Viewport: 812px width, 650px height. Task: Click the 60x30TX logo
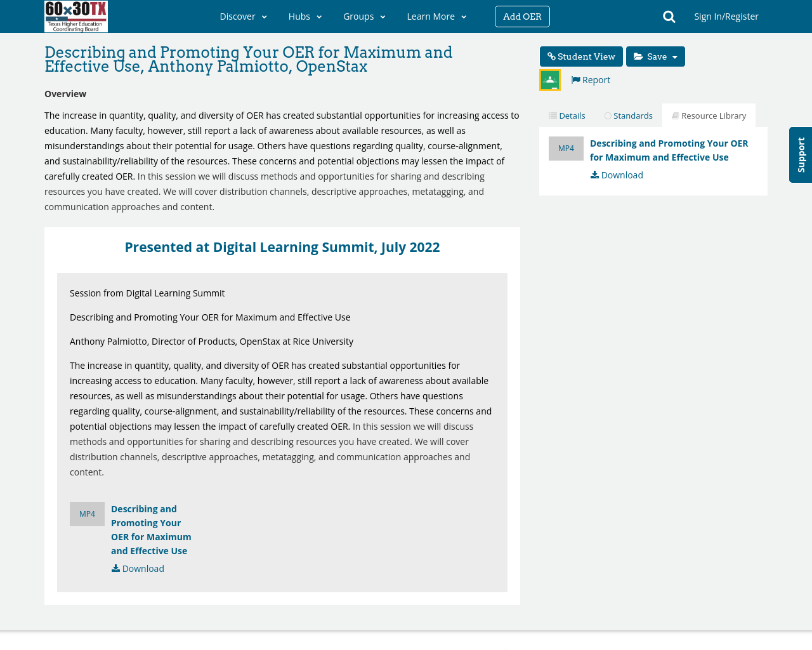[x=75, y=16]
